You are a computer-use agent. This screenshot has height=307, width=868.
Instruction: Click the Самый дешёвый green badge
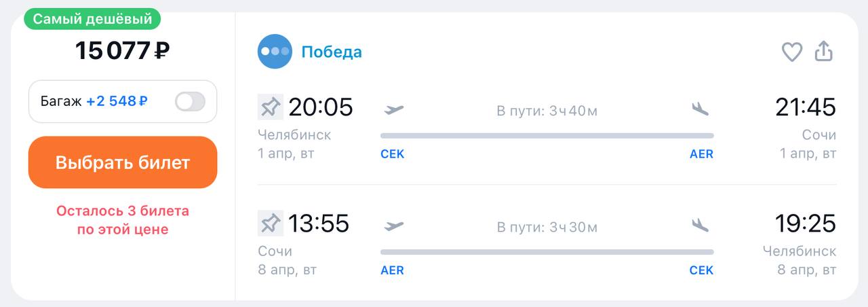tap(92, 19)
